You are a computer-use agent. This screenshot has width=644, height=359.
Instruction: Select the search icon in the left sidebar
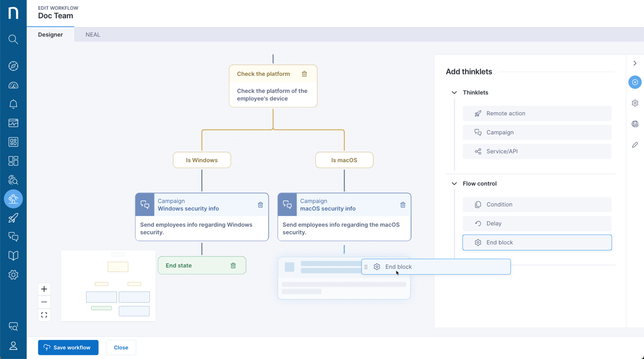click(14, 39)
